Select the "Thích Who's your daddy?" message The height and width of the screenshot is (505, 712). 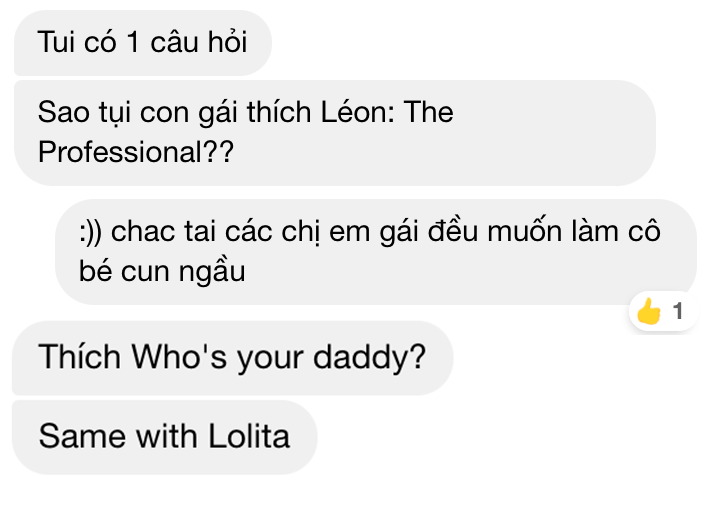click(x=232, y=357)
